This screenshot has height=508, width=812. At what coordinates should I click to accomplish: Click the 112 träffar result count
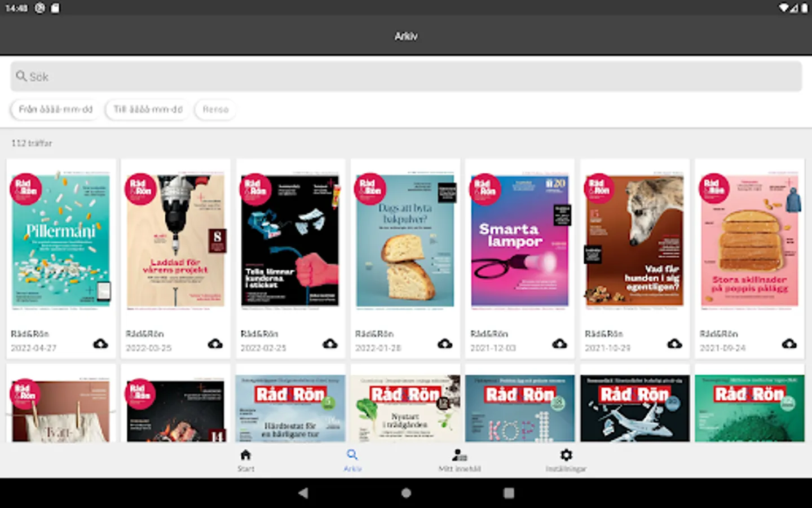(x=32, y=143)
